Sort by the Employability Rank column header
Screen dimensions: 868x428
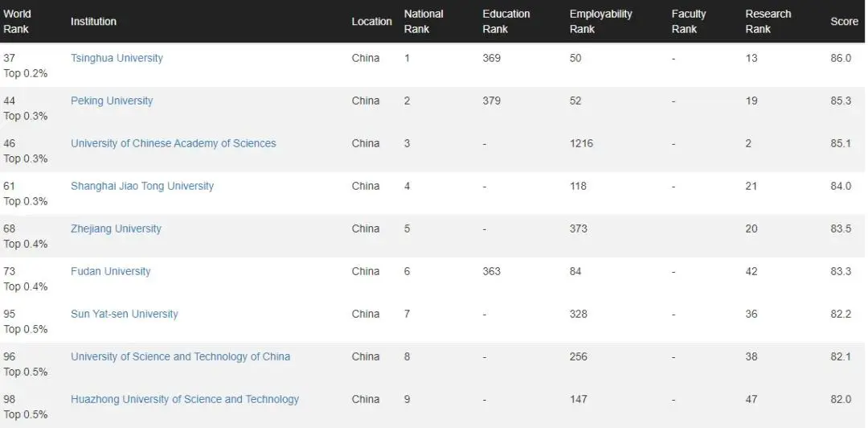pyautogui.click(x=600, y=22)
